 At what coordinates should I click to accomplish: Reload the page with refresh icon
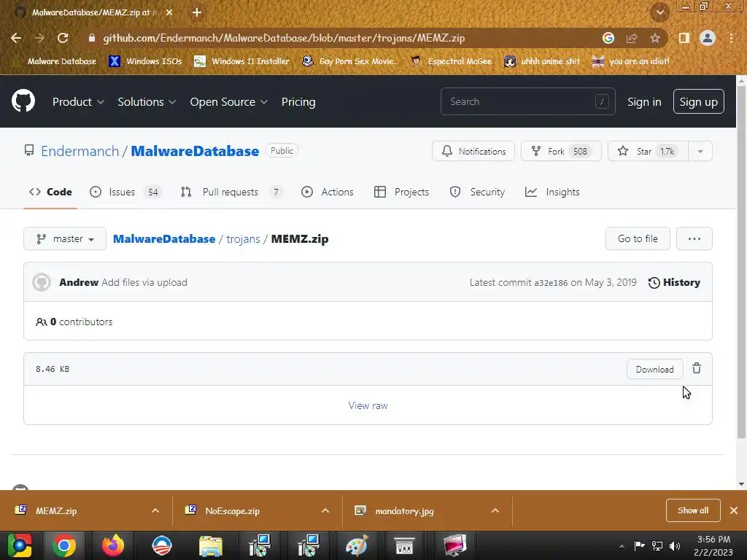tap(63, 38)
